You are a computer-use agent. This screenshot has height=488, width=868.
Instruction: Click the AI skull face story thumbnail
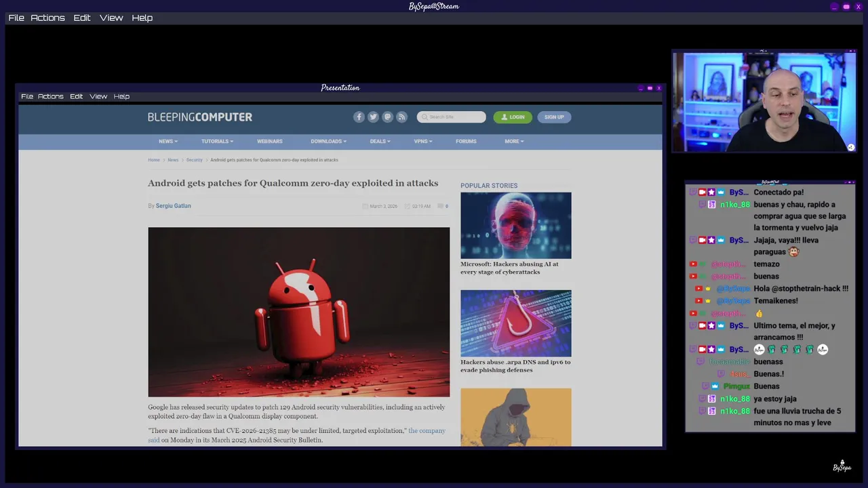(516, 225)
